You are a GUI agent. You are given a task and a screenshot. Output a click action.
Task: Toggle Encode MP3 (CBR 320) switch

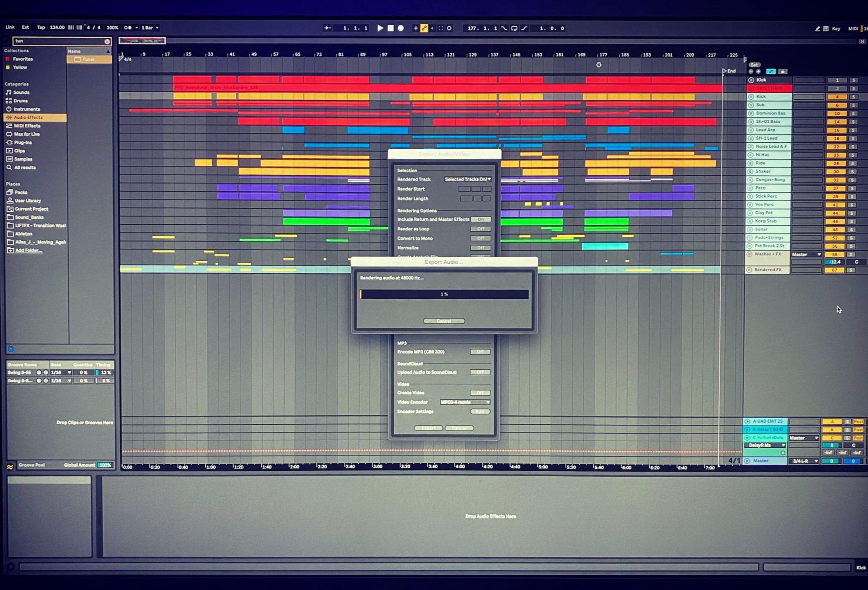coord(480,352)
